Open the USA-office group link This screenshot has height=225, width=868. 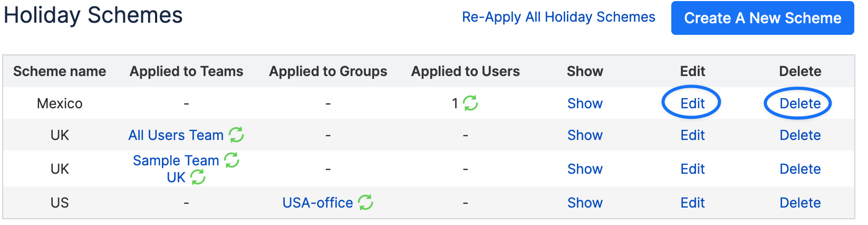pyautogui.click(x=317, y=203)
